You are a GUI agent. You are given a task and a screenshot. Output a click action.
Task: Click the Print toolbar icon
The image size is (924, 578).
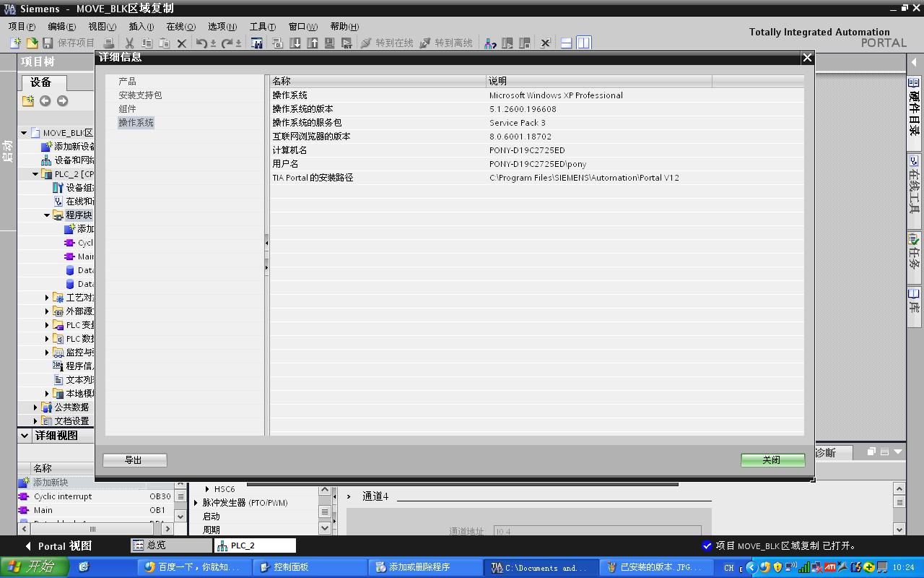108,43
